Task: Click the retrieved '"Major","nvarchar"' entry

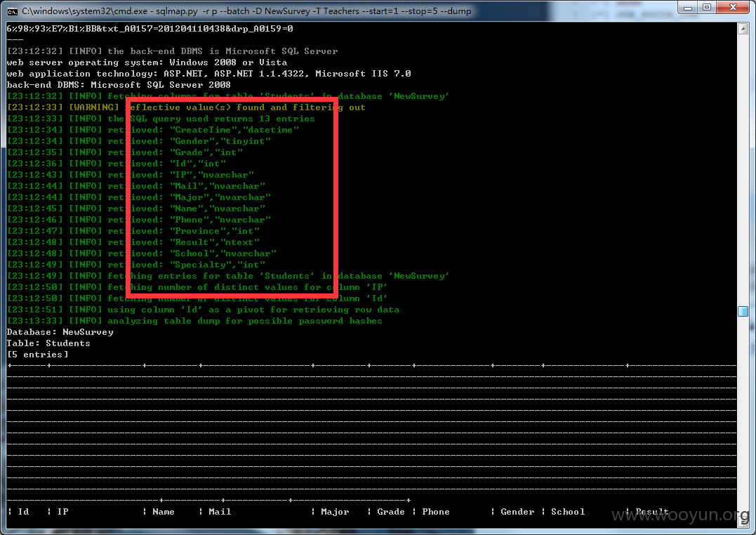Action: (220, 197)
